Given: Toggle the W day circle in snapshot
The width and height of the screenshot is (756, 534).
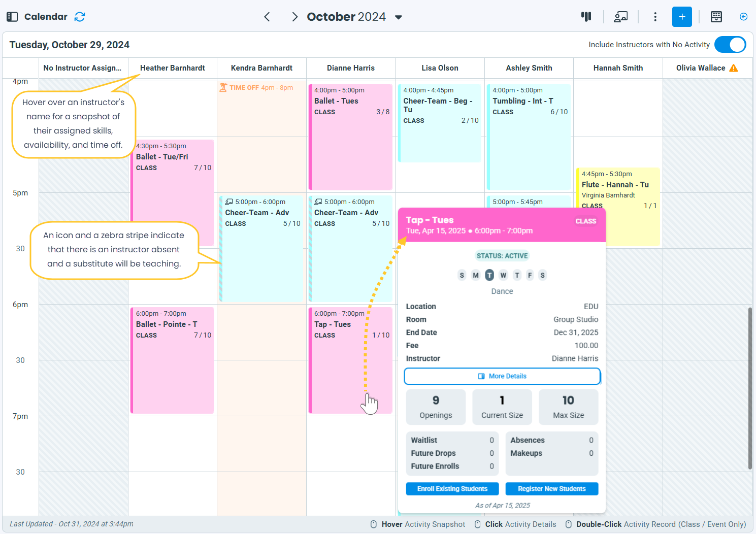Looking at the screenshot, I should tap(503, 275).
